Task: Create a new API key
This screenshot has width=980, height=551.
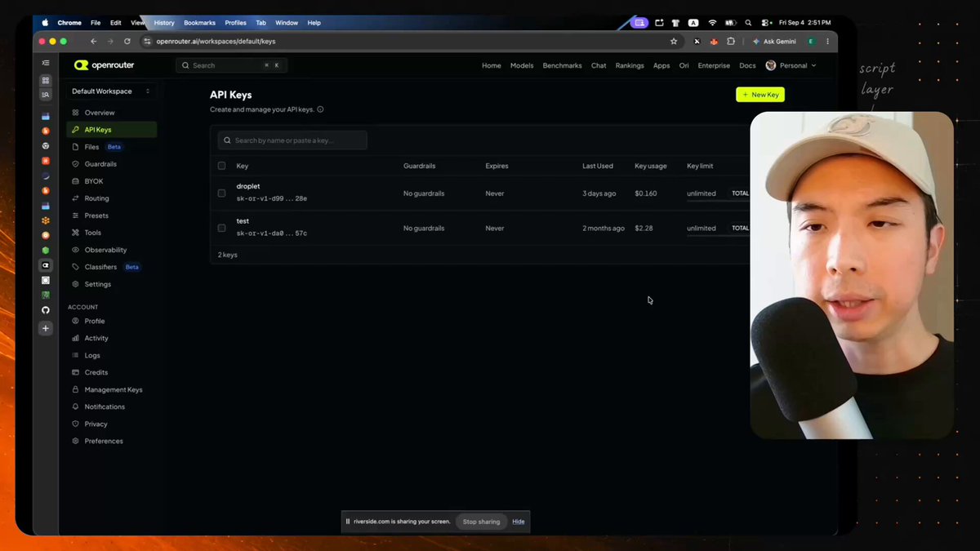Action: point(760,95)
